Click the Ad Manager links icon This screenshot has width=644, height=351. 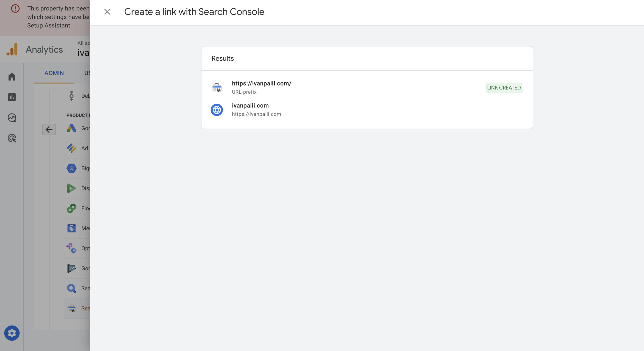[72, 148]
